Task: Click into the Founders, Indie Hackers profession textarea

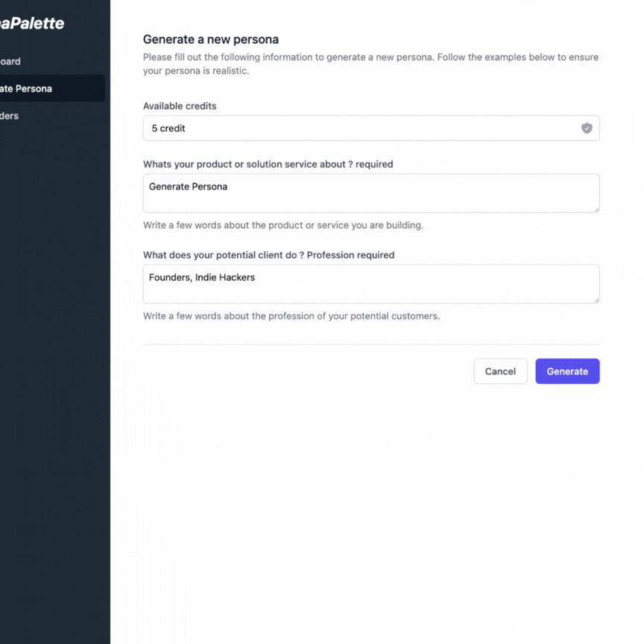Action: [371, 284]
